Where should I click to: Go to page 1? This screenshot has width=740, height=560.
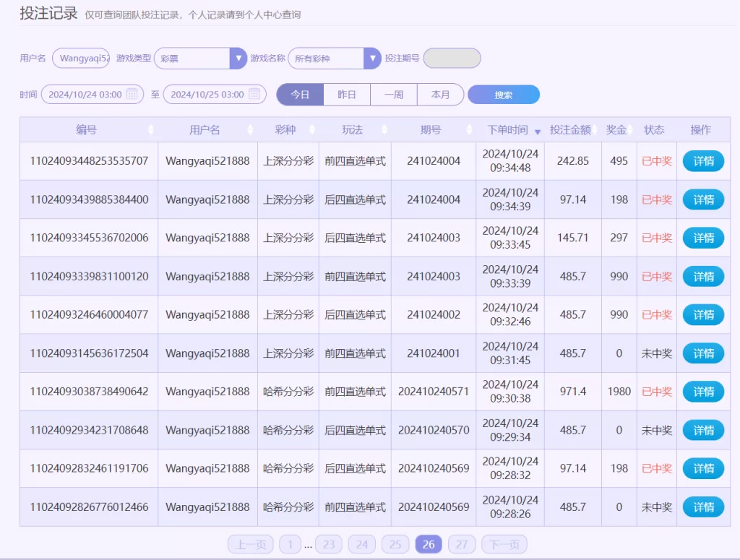click(x=291, y=544)
